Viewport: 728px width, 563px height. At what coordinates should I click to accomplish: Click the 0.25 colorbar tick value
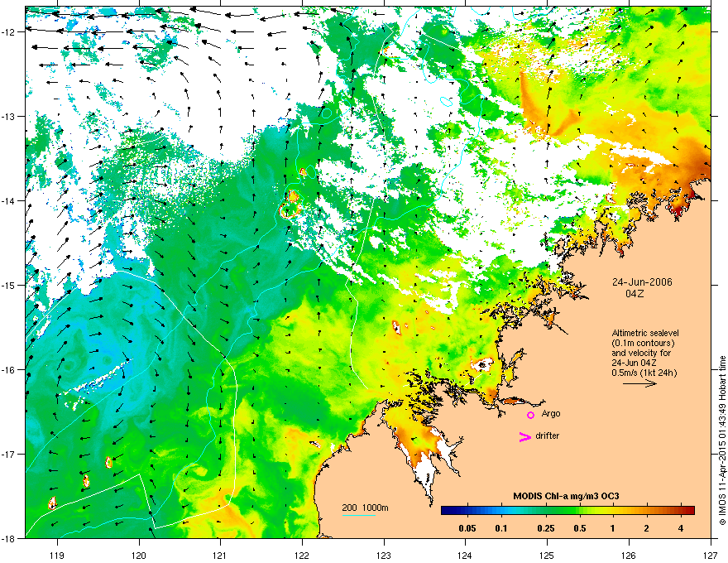coord(546,528)
